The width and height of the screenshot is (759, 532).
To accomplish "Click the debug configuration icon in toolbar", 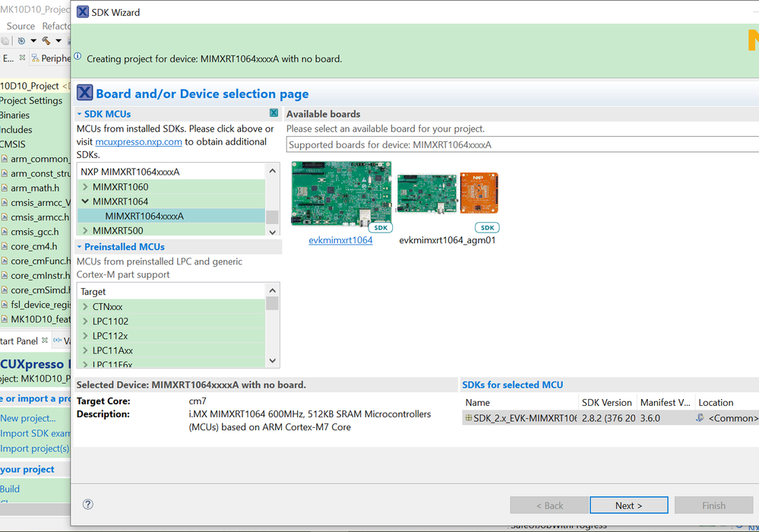I will (21, 41).
